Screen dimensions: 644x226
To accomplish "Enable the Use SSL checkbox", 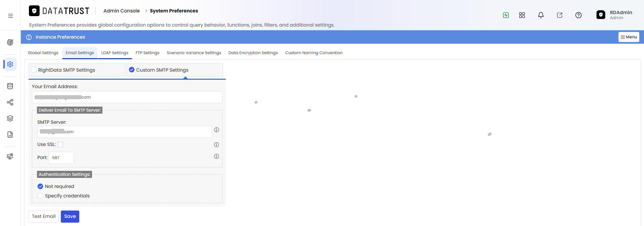I will (60, 145).
